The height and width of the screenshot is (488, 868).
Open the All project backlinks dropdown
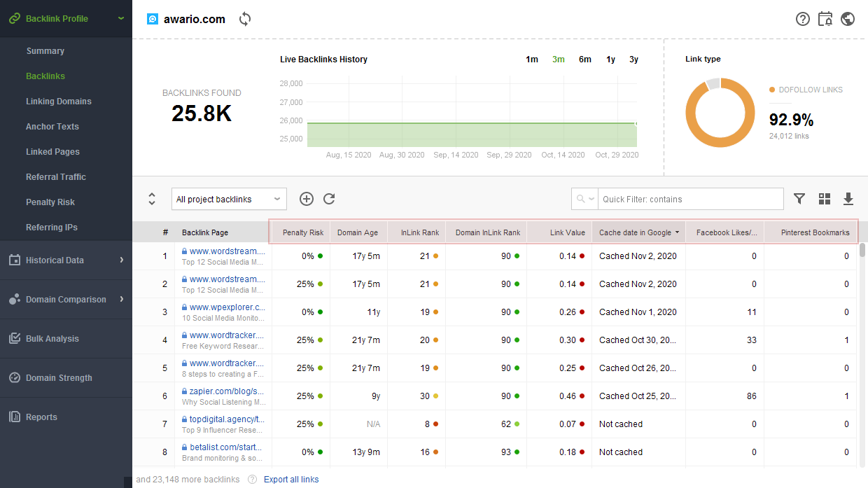click(229, 199)
